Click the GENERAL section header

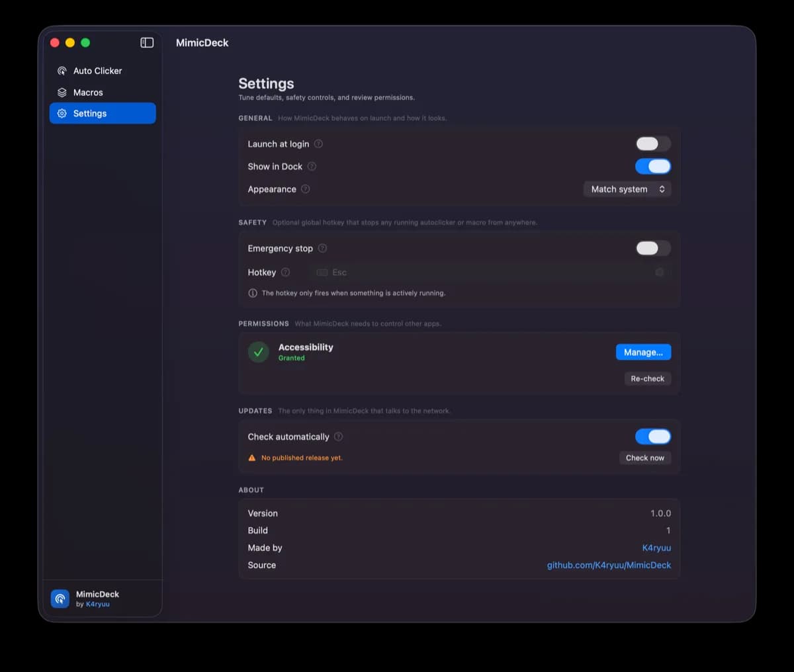pos(255,118)
